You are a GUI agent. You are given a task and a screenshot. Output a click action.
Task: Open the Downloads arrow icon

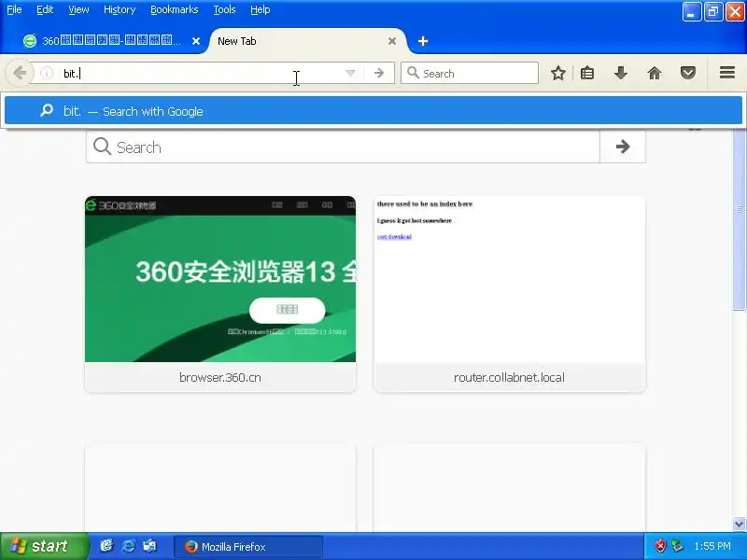[620, 73]
